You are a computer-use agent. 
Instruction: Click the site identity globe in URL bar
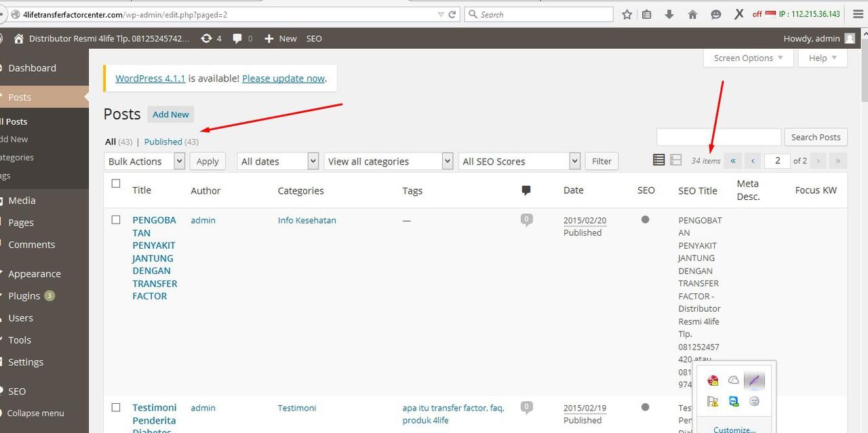coord(16,14)
